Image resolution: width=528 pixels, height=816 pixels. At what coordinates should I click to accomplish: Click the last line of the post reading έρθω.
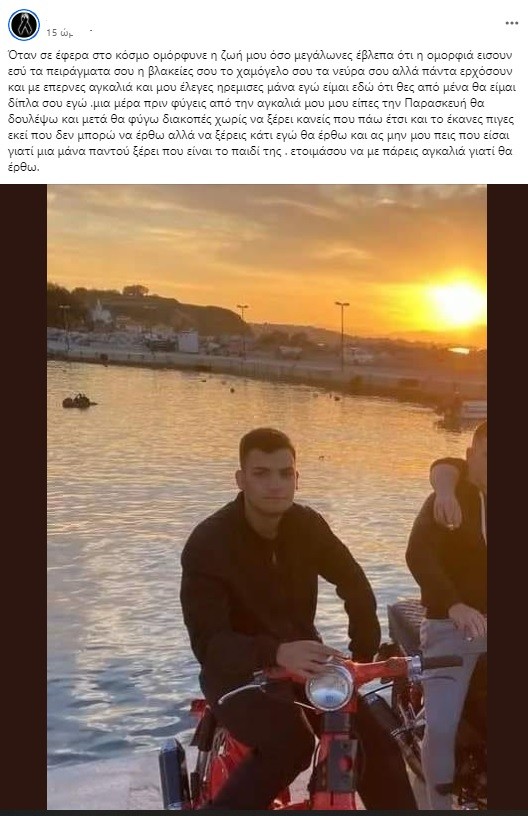coord(23,168)
